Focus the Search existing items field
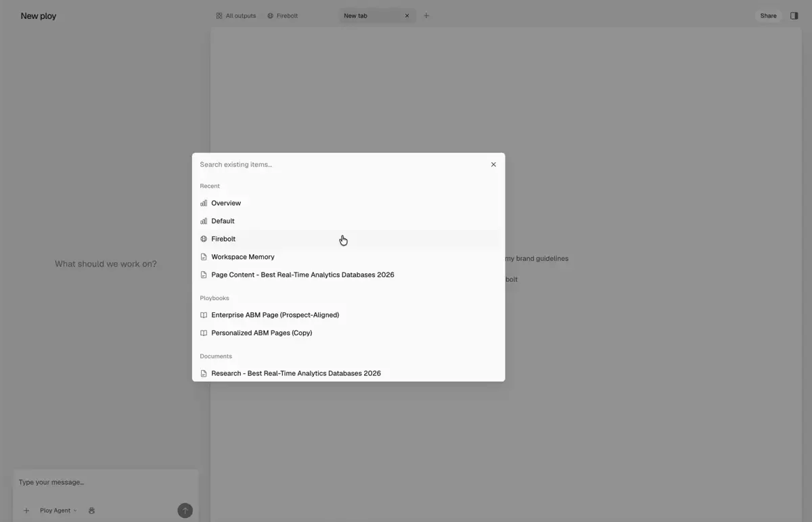 click(342, 164)
